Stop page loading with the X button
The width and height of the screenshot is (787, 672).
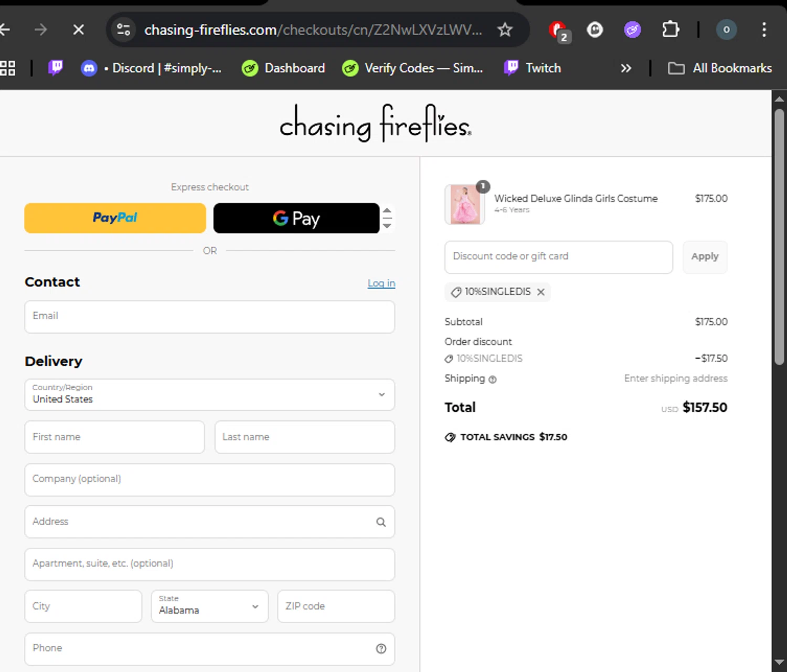point(79,30)
